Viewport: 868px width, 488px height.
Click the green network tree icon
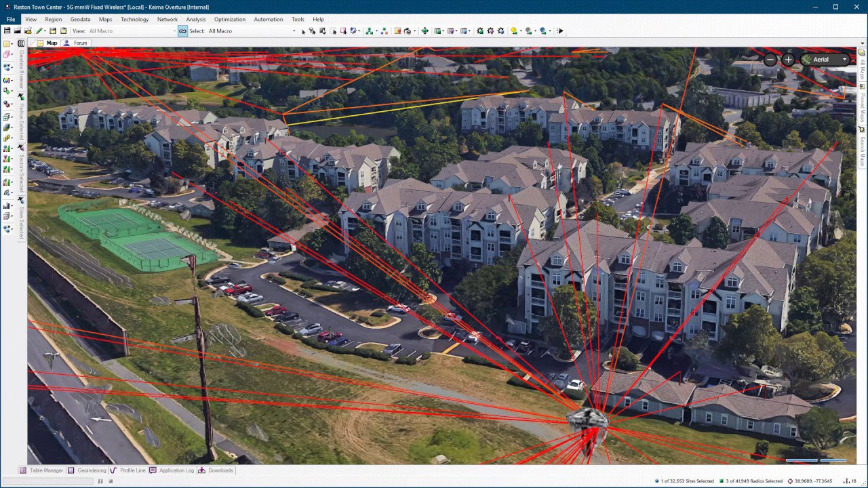coord(370,30)
